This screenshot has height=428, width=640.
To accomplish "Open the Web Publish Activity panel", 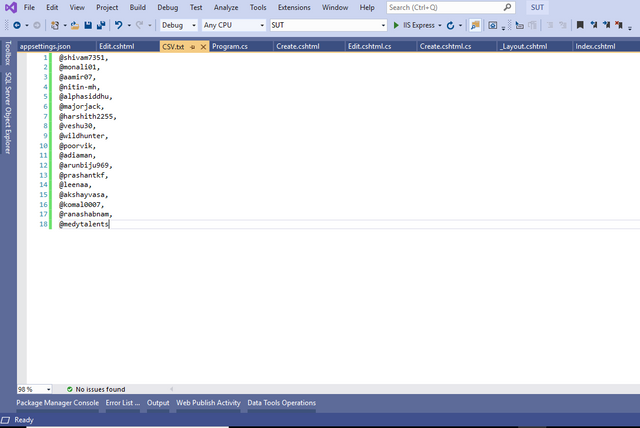I will coord(208,403).
